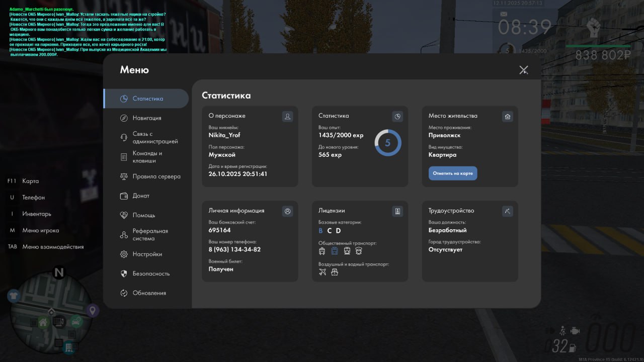The width and height of the screenshot is (644, 362).
Task: View the Обновления section
Action: (x=149, y=293)
